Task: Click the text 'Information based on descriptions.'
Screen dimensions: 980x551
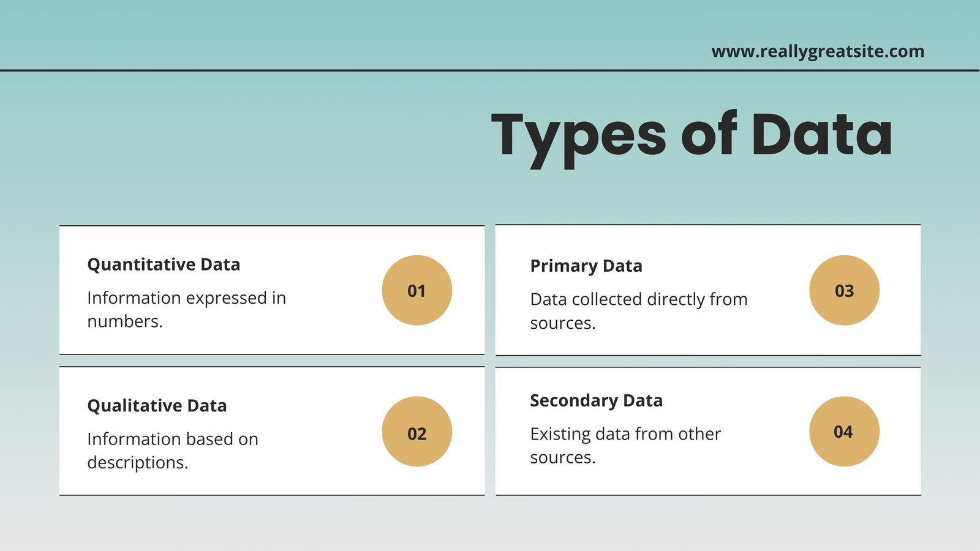Action: (173, 451)
